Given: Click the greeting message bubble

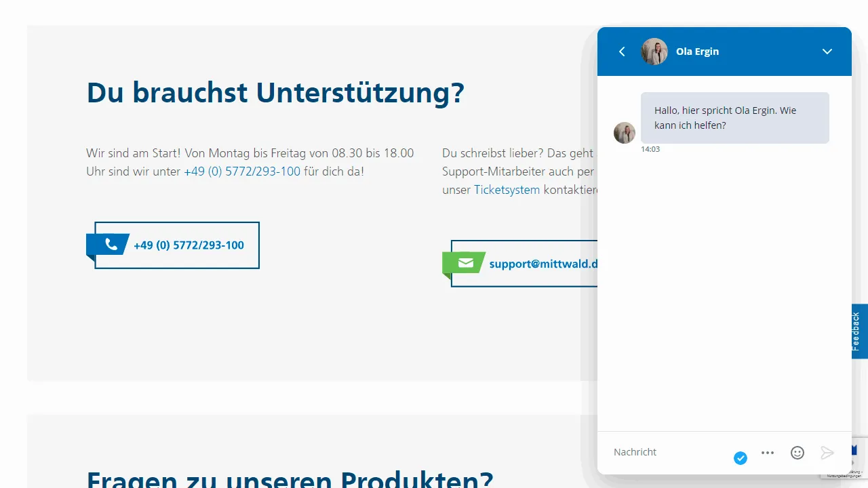Looking at the screenshot, I should [735, 118].
